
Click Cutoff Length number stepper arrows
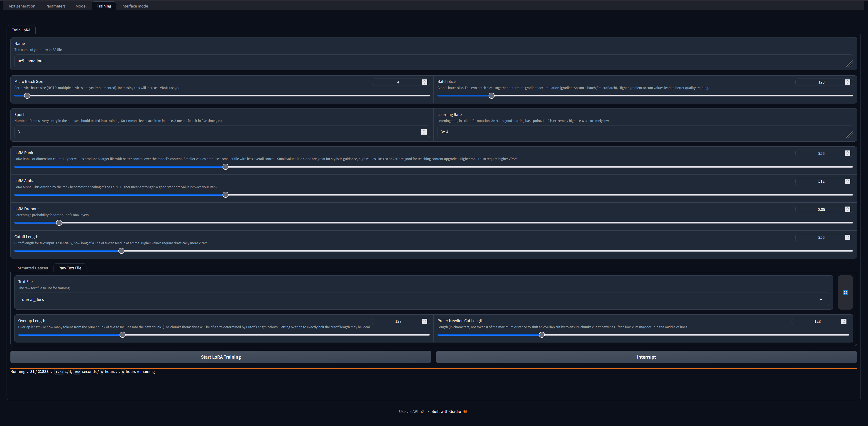pos(847,237)
